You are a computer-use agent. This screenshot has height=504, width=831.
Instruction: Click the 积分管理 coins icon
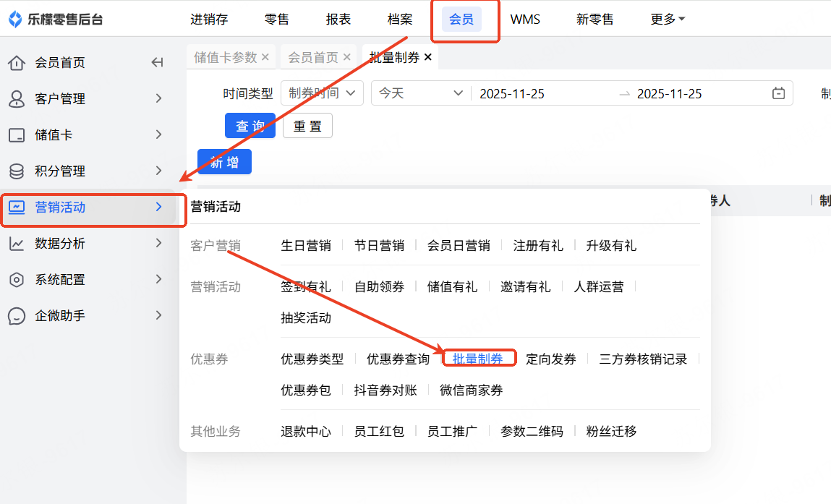tap(17, 171)
